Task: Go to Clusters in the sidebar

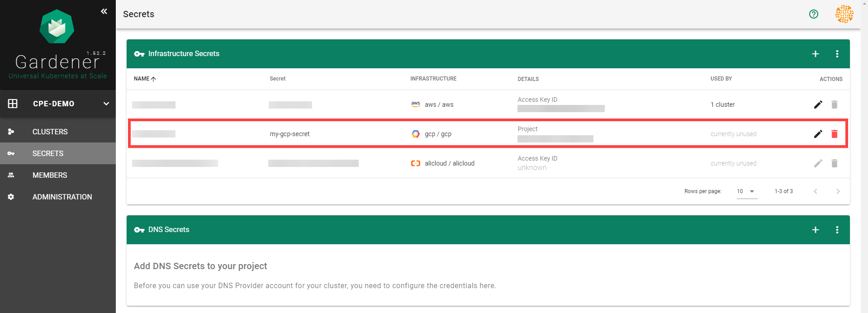Action: [50, 132]
